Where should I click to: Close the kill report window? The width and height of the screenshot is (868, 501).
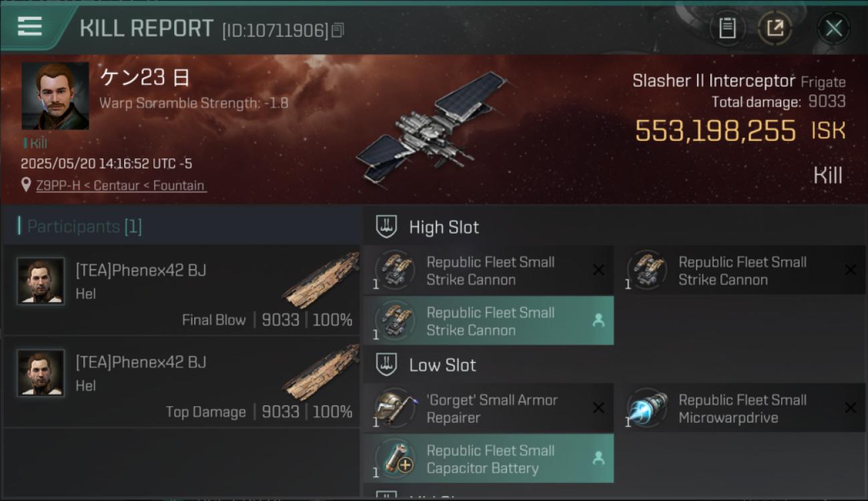point(833,28)
